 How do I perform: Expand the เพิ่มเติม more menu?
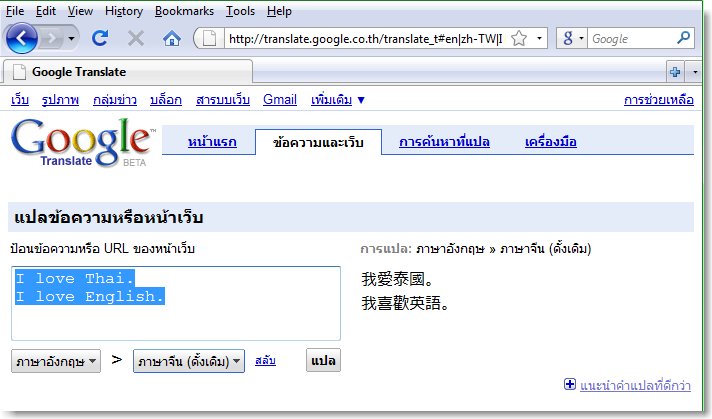pos(337,99)
